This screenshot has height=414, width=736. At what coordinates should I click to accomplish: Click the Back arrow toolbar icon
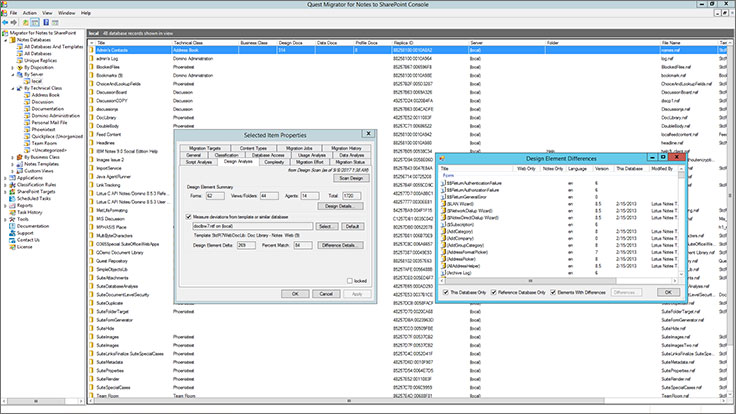(x=5, y=22)
